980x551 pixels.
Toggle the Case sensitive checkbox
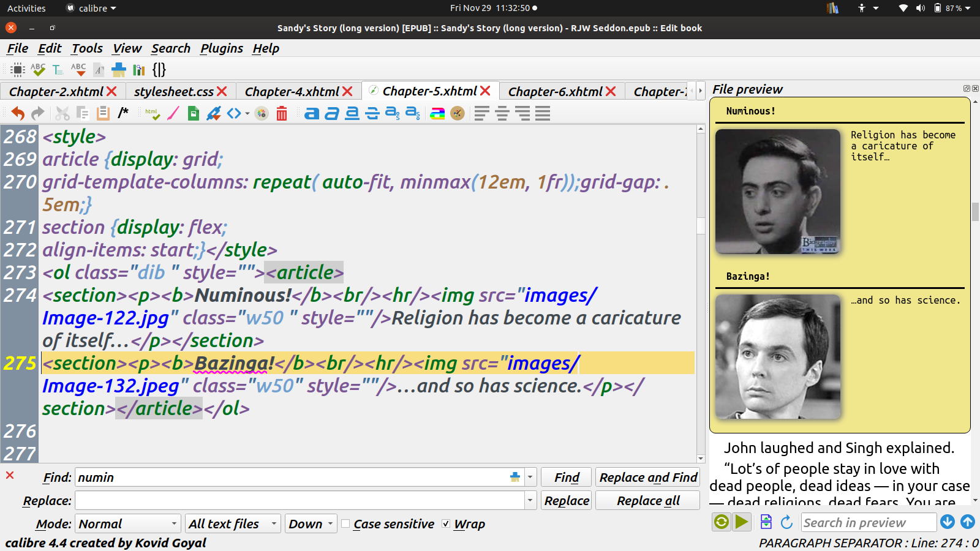tap(346, 524)
